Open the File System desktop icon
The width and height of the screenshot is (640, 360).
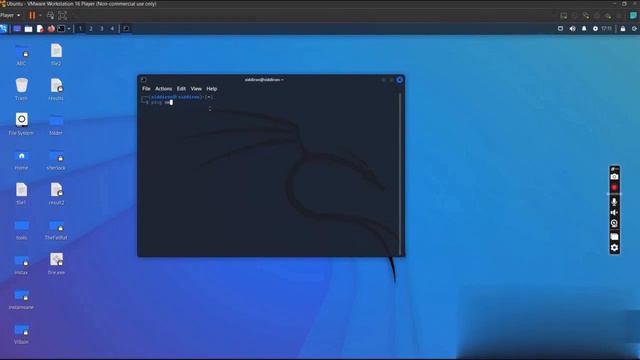pos(21,124)
